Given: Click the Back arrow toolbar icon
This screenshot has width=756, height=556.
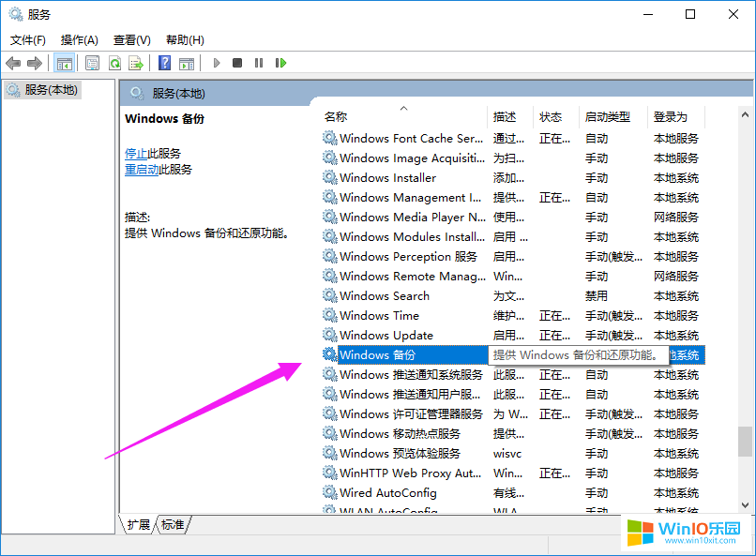Looking at the screenshot, I should coord(13,63).
